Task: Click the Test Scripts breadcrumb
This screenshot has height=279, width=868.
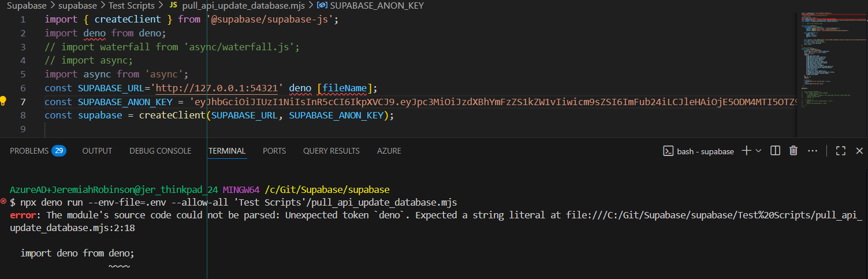Action: [132, 6]
